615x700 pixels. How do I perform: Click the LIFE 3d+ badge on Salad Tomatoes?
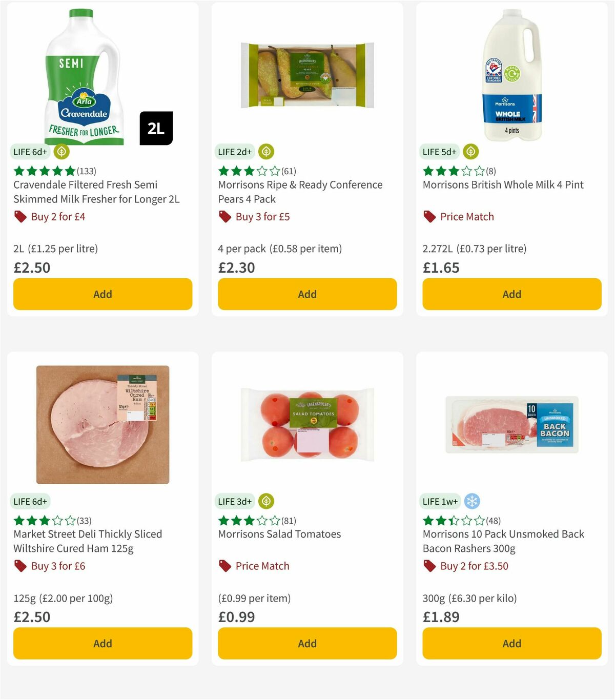[x=234, y=501]
